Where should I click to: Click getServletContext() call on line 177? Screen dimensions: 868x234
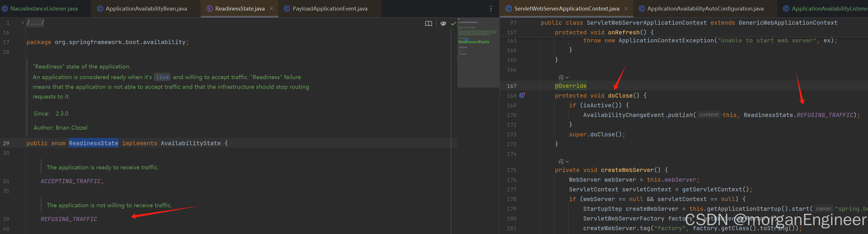pos(715,190)
